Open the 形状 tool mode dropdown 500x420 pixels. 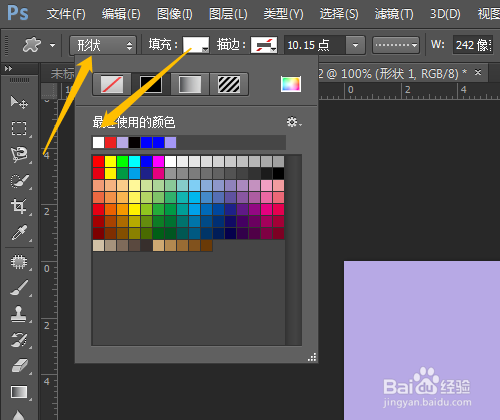pos(103,45)
